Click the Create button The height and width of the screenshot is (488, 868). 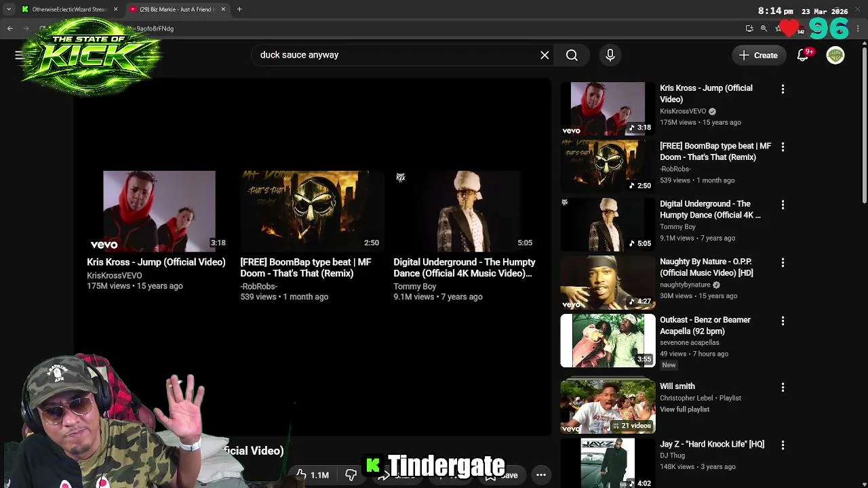759,55
